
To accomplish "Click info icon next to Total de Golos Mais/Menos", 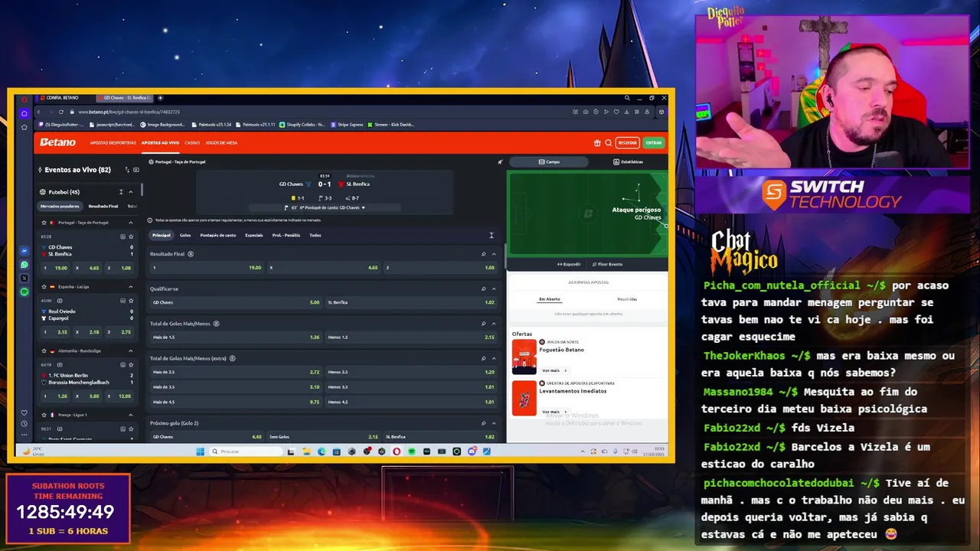I will [217, 324].
